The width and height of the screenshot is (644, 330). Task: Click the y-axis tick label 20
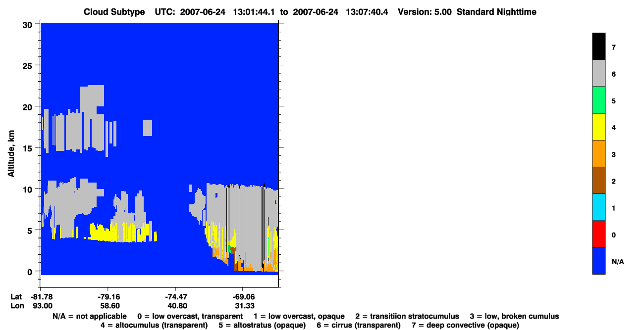pyautogui.click(x=29, y=106)
